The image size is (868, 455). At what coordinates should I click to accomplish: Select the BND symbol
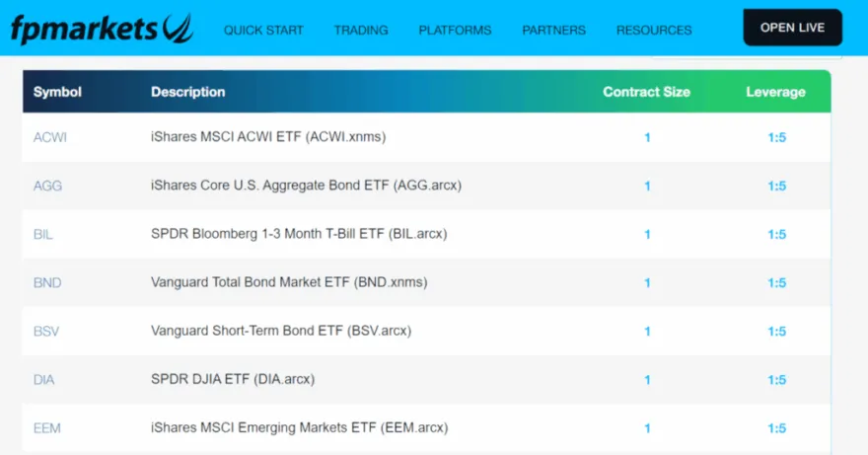tap(47, 282)
